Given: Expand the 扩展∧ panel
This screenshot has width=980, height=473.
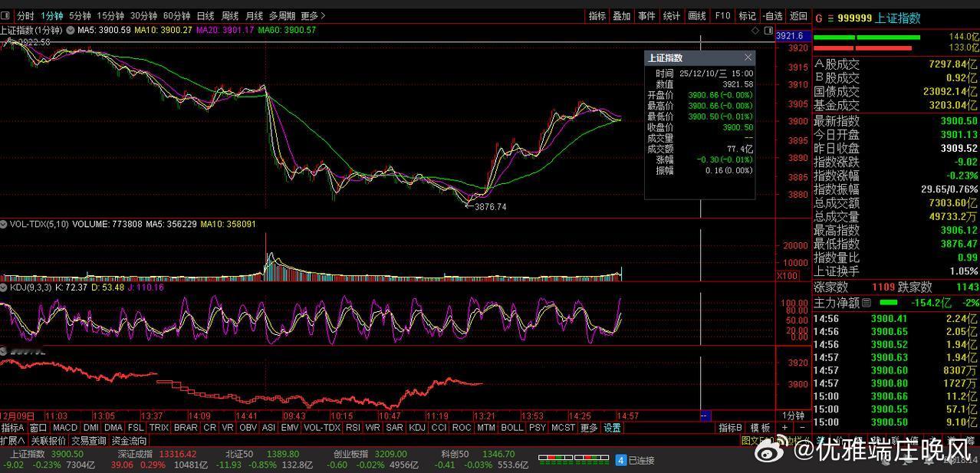Looking at the screenshot, I should [x=12, y=441].
